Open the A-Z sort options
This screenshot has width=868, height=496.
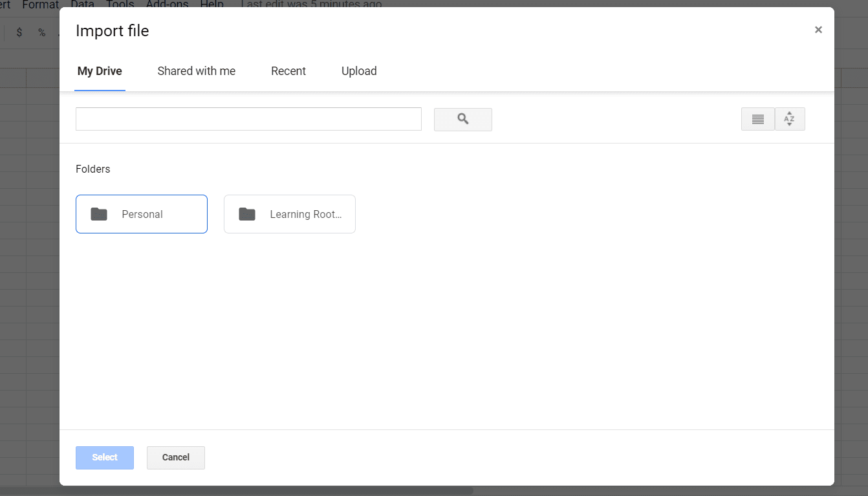790,119
